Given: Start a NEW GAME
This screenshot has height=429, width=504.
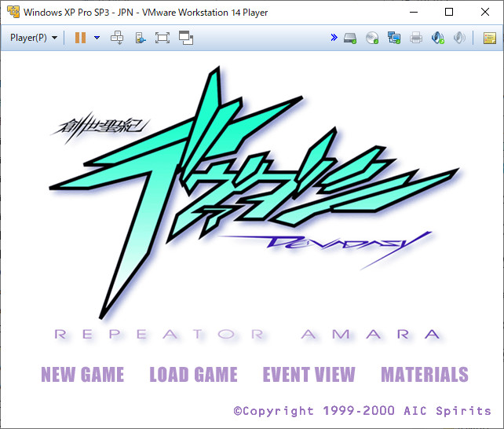Looking at the screenshot, I should pyautogui.click(x=82, y=374).
